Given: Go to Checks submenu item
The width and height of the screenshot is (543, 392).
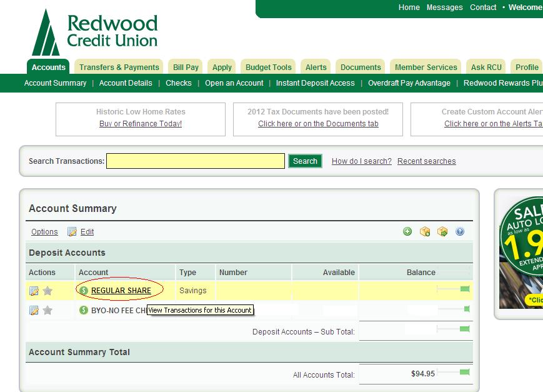Looking at the screenshot, I should 178,83.
